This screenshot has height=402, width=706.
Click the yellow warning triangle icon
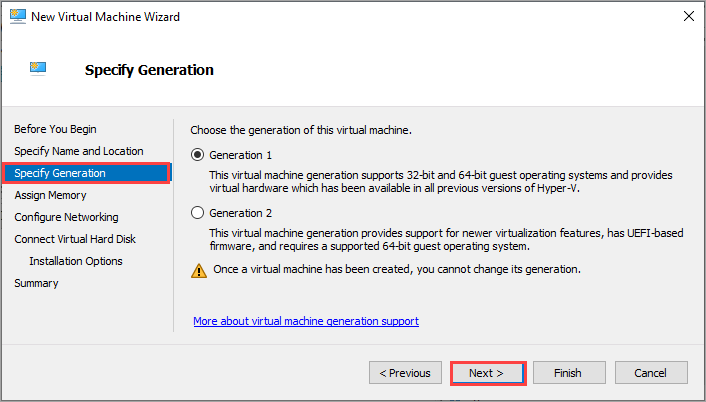pyautogui.click(x=199, y=271)
